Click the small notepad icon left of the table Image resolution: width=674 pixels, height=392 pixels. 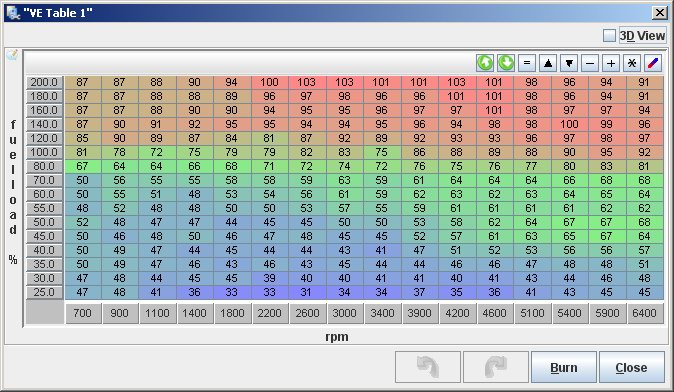point(12,55)
